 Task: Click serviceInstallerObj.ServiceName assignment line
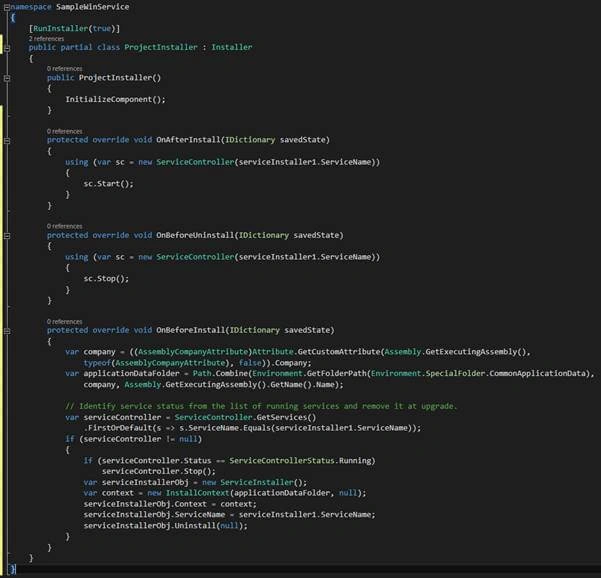click(x=230, y=514)
